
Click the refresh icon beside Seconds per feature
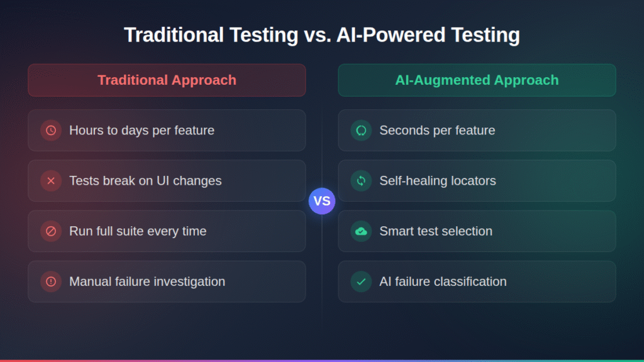pos(361,131)
